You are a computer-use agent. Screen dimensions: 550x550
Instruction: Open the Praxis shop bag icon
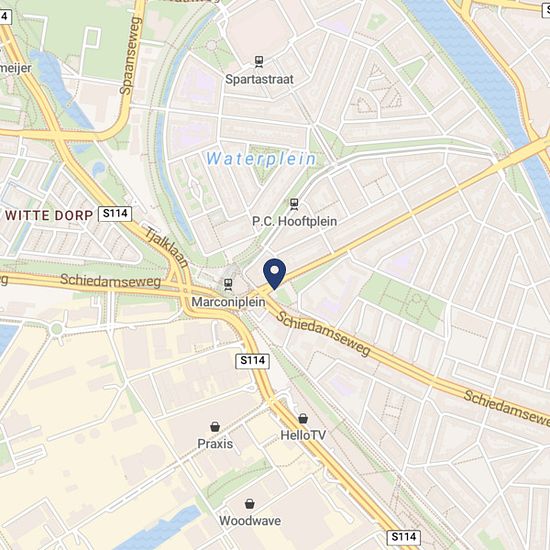coord(215,427)
